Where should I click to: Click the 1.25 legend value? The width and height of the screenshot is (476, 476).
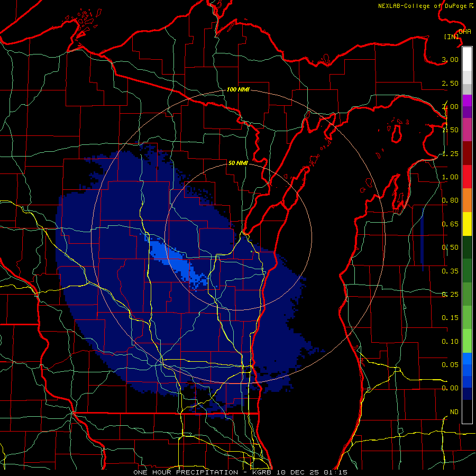pyautogui.click(x=450, y=153)
